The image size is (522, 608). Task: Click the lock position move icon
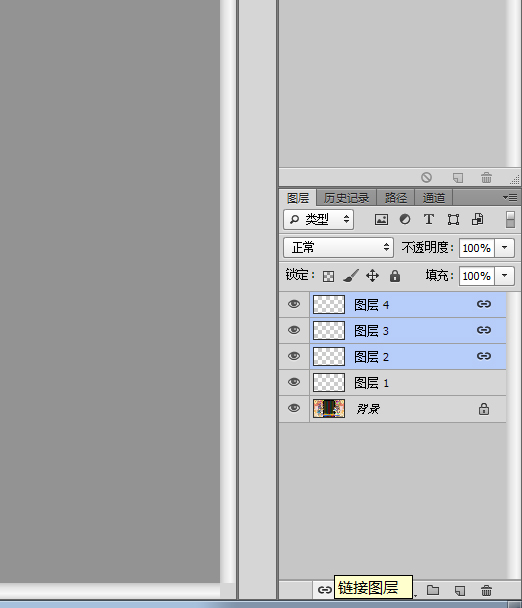coord(372,276)
